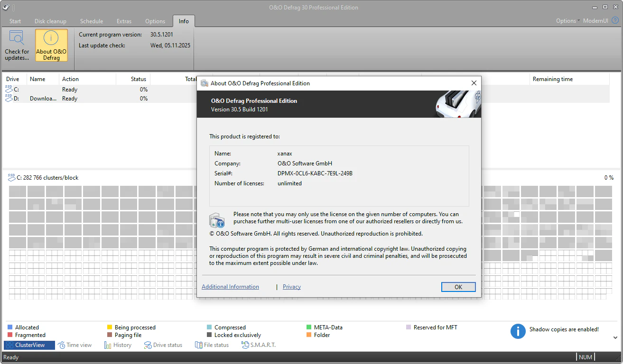Click the META-Data green legend swatch

(309, 327)
